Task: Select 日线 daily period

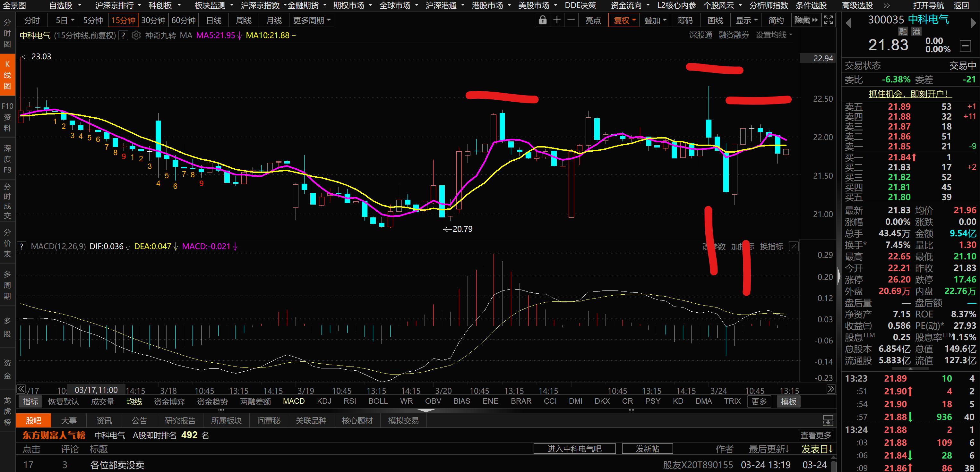Action: [214, 21]
